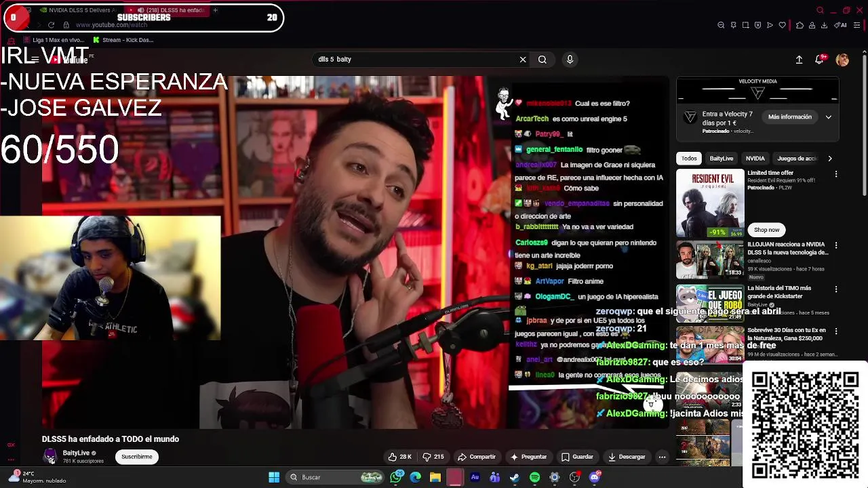Open the Liga 1 Max bookmark
The width and height of the screenshot is (868, 488).
click(x=54, y=40)
